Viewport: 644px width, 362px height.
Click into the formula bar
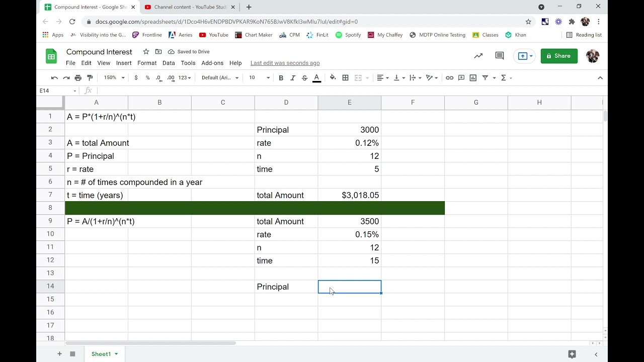coord(350,90)
